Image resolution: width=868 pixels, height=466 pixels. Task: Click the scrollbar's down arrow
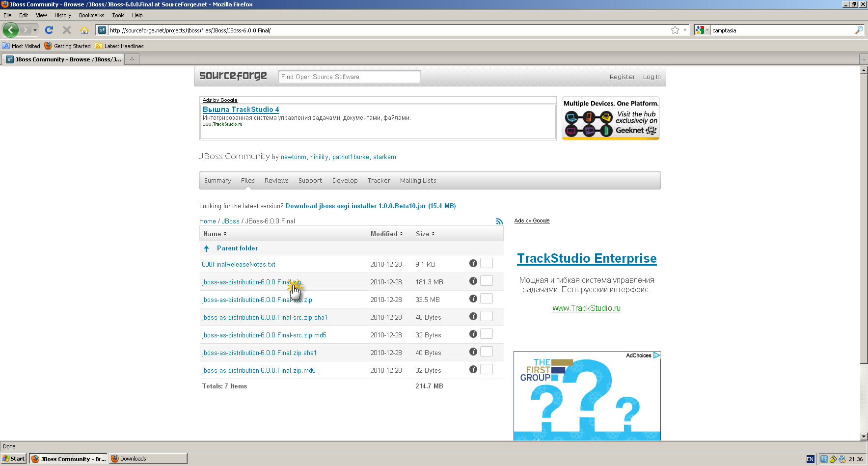864,436
